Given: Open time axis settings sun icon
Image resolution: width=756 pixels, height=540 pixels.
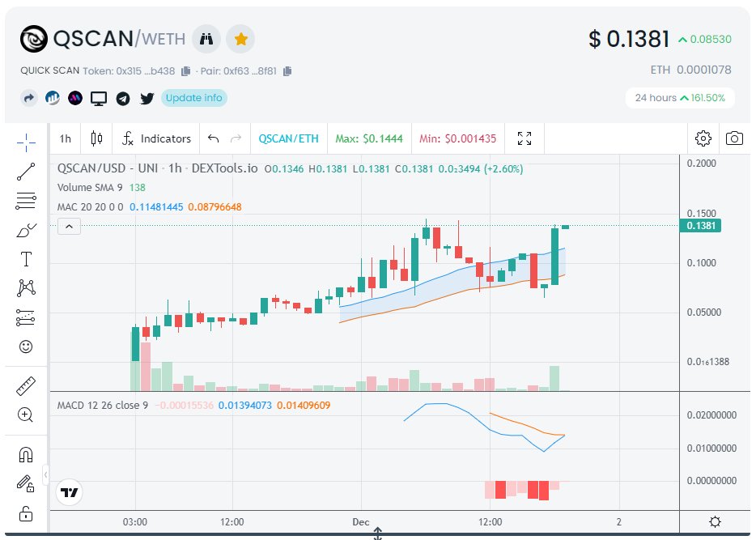Looking at the screenshot, I should pos(715,521).
